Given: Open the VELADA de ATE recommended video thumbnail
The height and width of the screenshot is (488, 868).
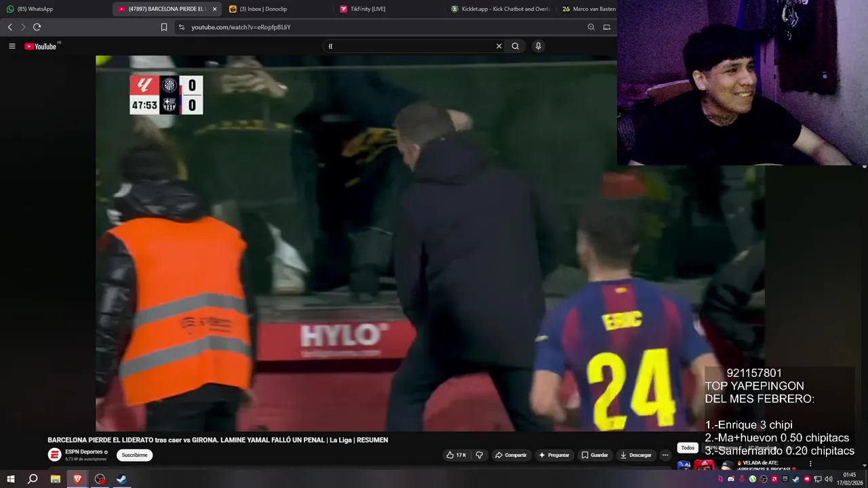Looking at the screenshot, I should coord(705,465).
